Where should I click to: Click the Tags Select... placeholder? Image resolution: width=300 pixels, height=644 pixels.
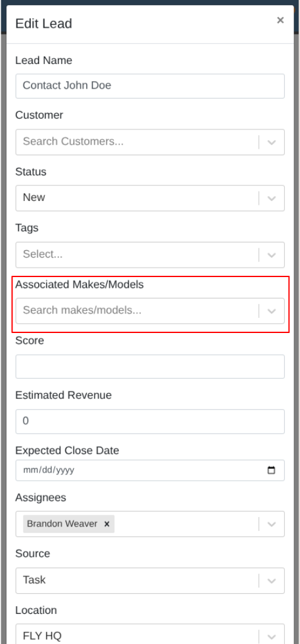pyautogui.click(x=43, y=254)
